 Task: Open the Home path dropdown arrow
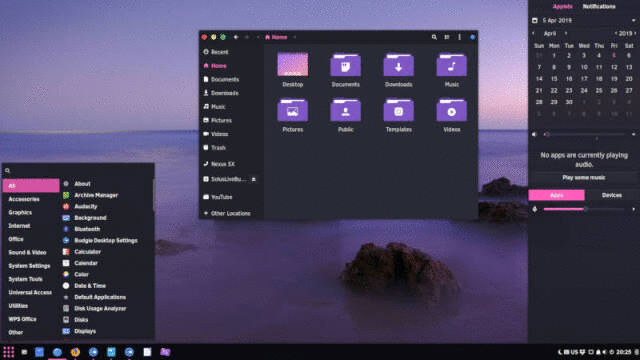tap(295, 37)
